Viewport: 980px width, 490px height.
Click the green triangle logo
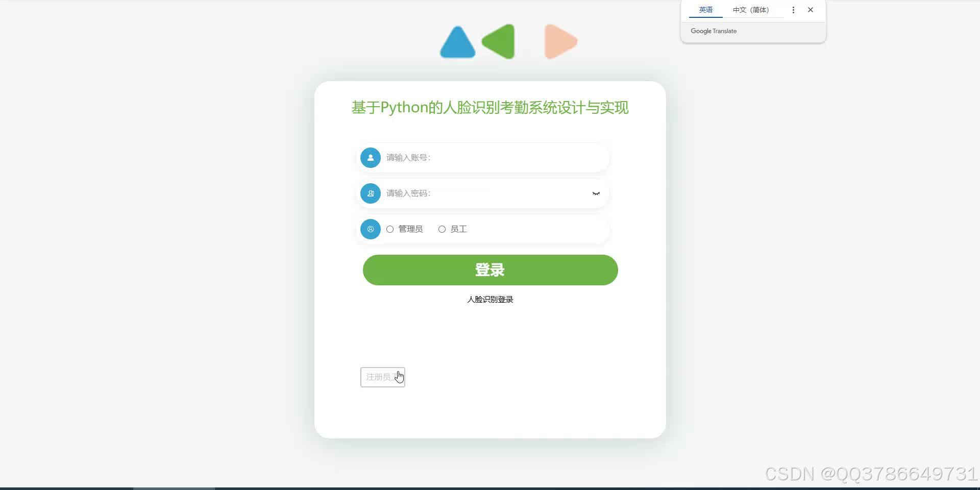coord(499,42)
